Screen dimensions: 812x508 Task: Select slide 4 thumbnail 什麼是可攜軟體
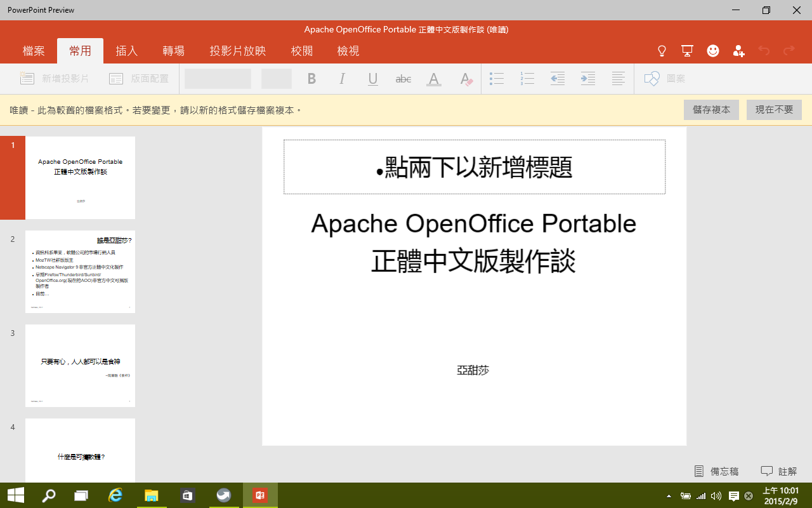80,450
